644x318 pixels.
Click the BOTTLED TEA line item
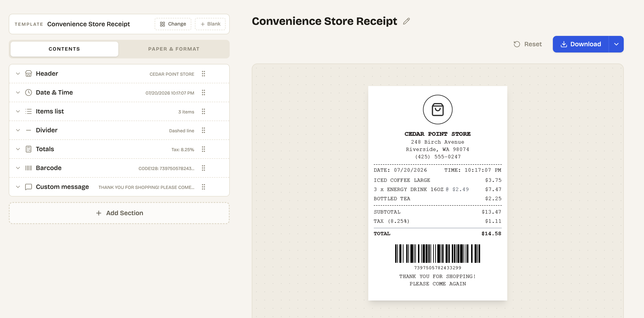(x=438, y=199)
